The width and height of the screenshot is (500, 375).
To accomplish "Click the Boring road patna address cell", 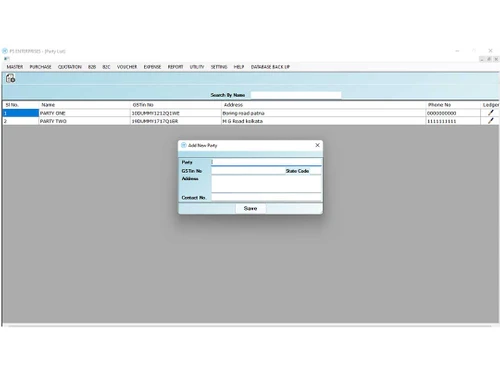I will pos(323,113).
